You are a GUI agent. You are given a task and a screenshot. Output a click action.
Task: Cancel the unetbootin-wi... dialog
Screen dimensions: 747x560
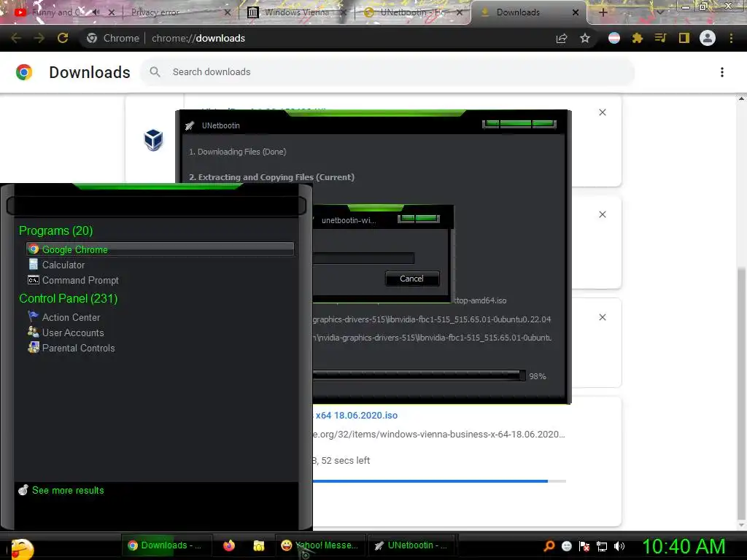point(411,279)
